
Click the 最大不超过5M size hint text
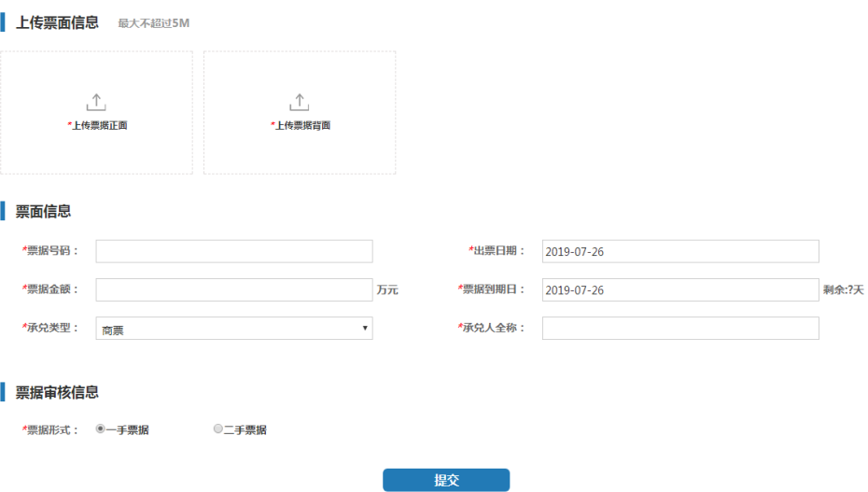coord(153,22)
